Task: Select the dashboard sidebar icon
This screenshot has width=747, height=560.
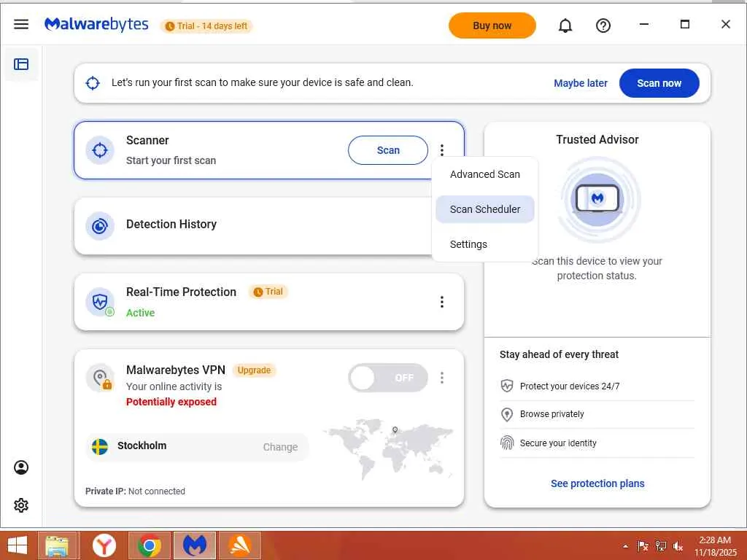Action: [21, 64]
